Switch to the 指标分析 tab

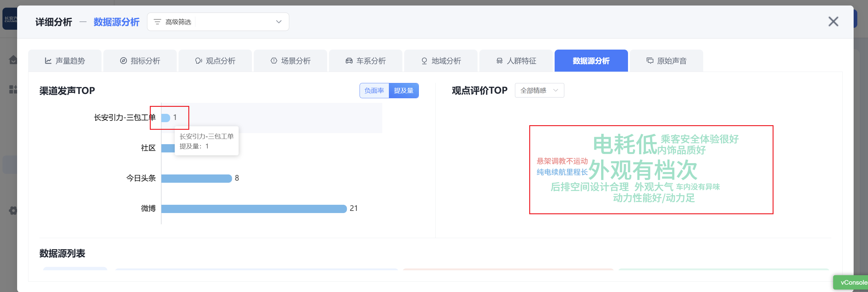(x=140, y=61)
